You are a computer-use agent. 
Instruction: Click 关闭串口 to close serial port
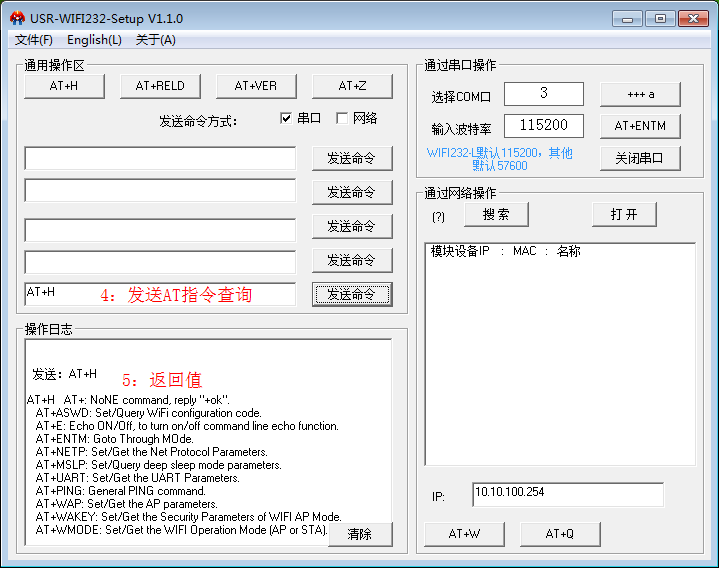(x=640, y=158)
